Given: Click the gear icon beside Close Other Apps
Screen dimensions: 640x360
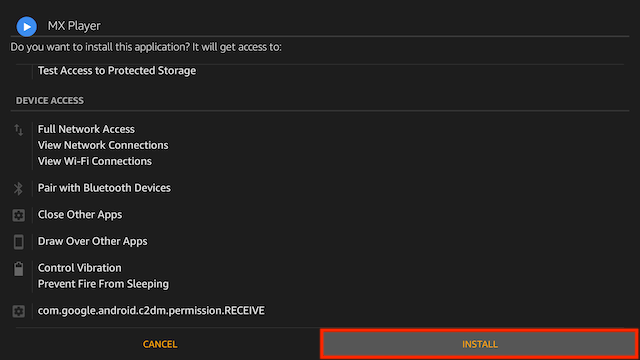Looking at the screenshot, I should (18, 215).
